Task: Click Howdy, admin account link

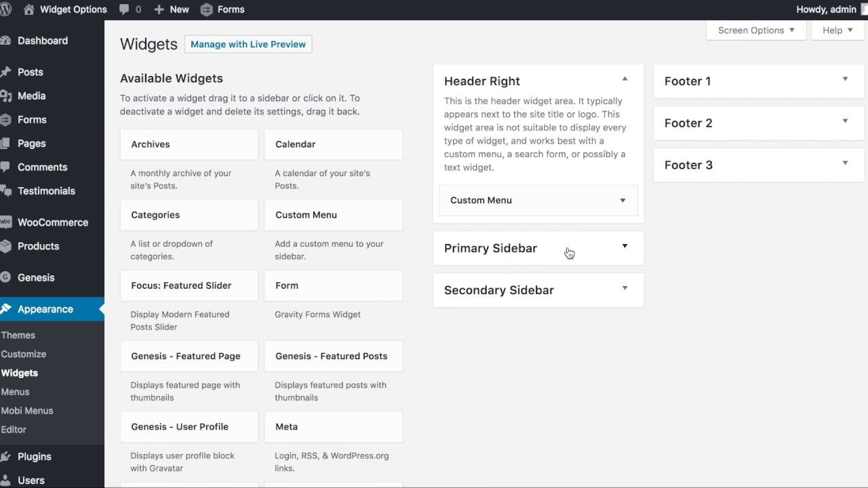Action: pyautogui.click(x=826, y=9)
